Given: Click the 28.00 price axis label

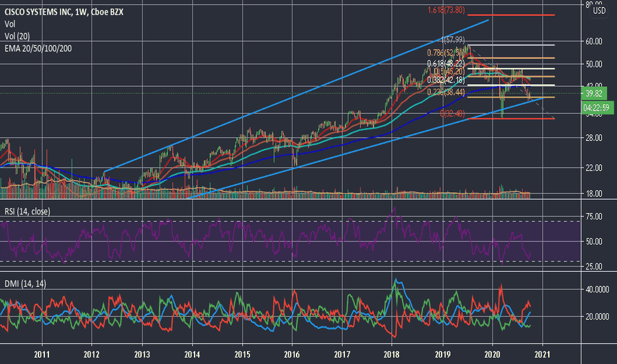Looking at the screenshot, I should [x=594, y=138].
